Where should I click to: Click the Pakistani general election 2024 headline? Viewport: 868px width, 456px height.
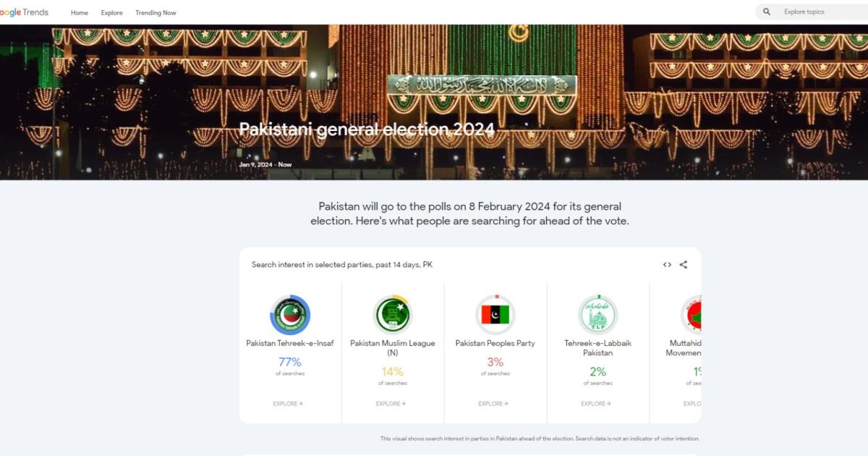(x=367, y=130)
